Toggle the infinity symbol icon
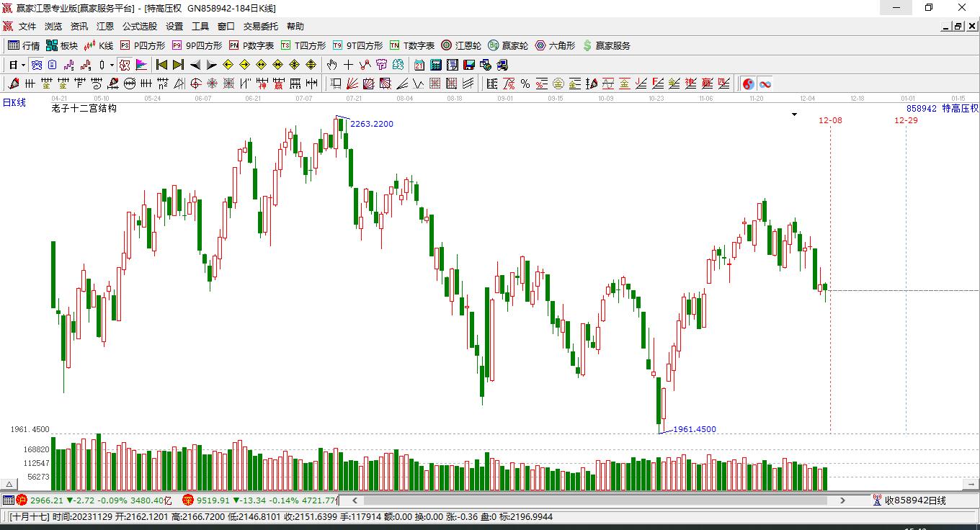 [765, 84]
